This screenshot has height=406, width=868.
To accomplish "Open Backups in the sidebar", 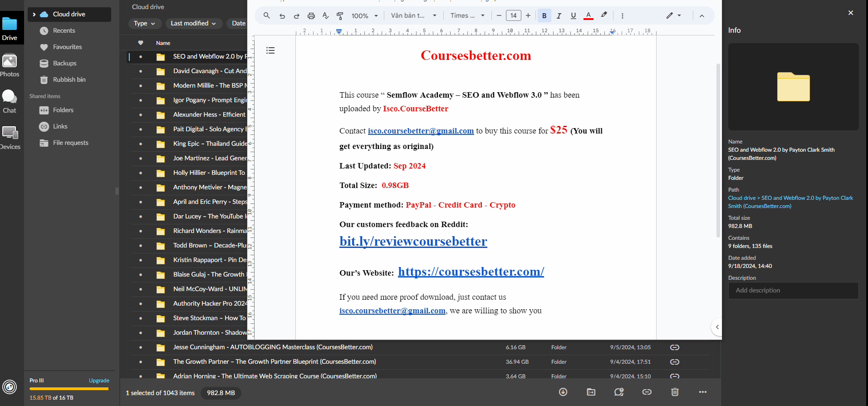I will coord(64,64).
